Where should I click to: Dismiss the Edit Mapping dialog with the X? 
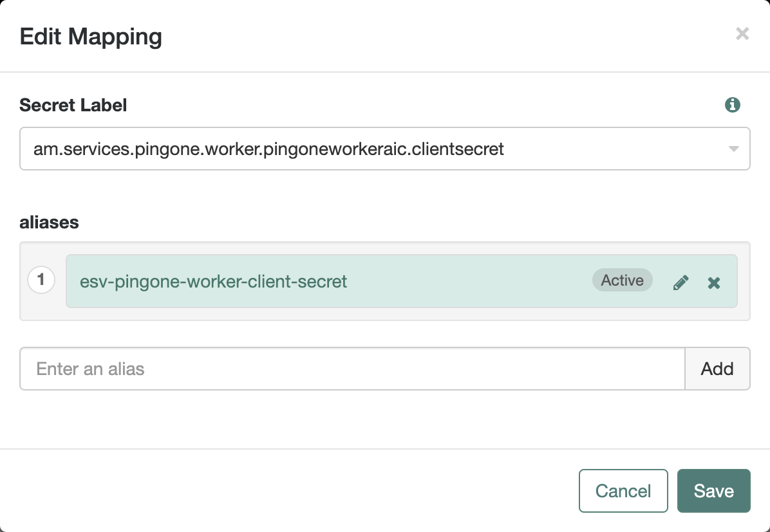(x=742, y=34)
